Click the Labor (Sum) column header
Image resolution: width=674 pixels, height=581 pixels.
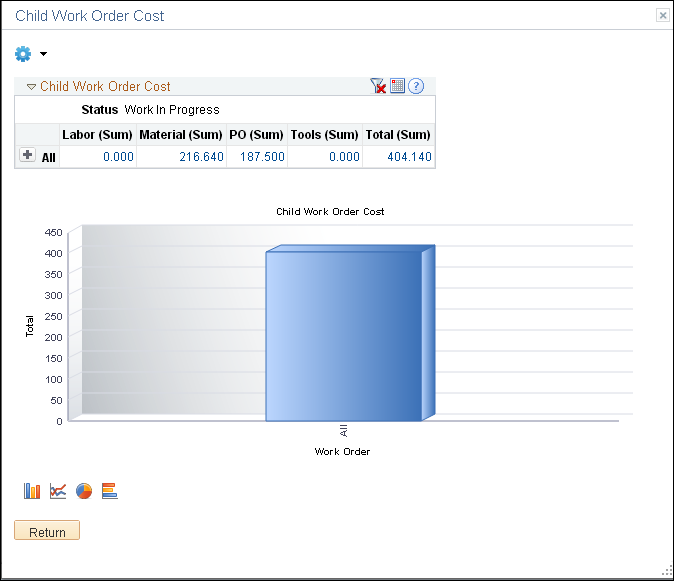98,135
